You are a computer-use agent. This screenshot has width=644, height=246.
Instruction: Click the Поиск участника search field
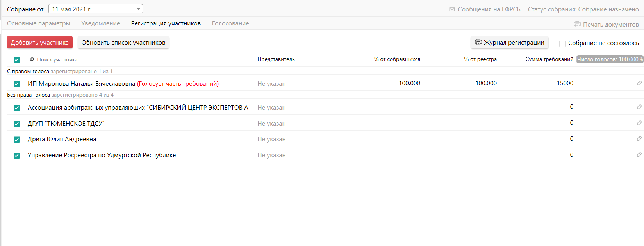78,60
